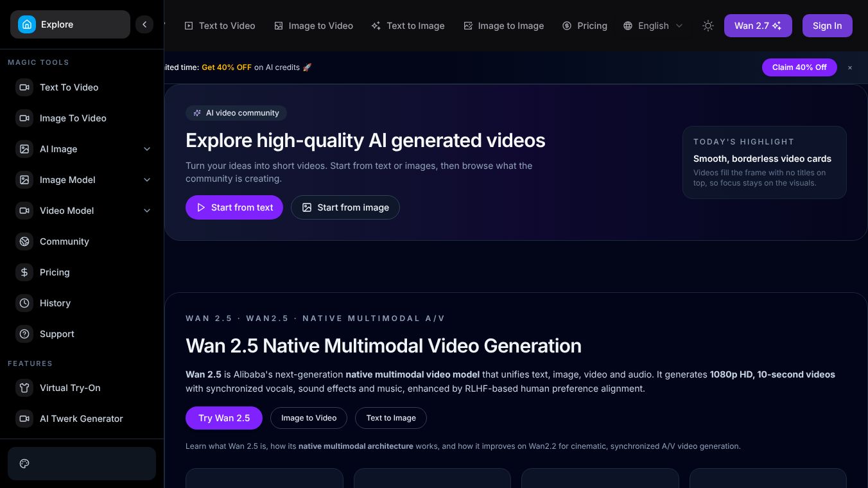This screenshot has height=488, width=868.
Task: Click Claim 40% Off button
Action: click(x=799, y=67)
